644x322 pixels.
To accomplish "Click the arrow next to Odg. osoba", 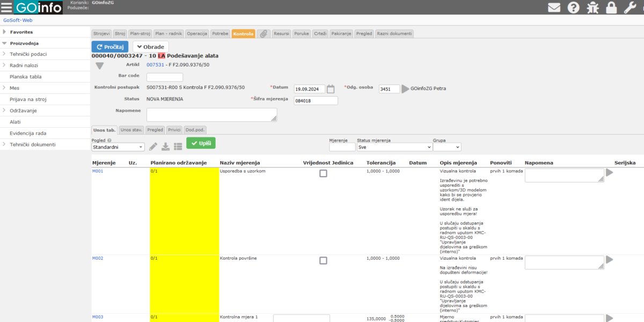I will pos(405,89).
